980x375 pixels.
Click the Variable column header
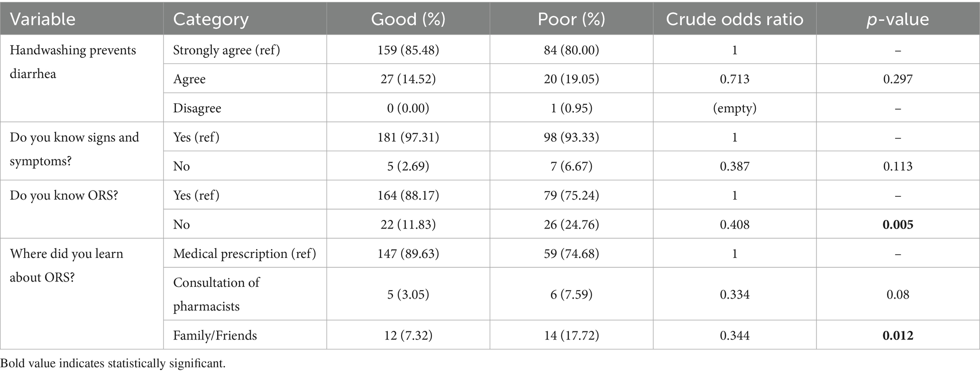(43, 19)
